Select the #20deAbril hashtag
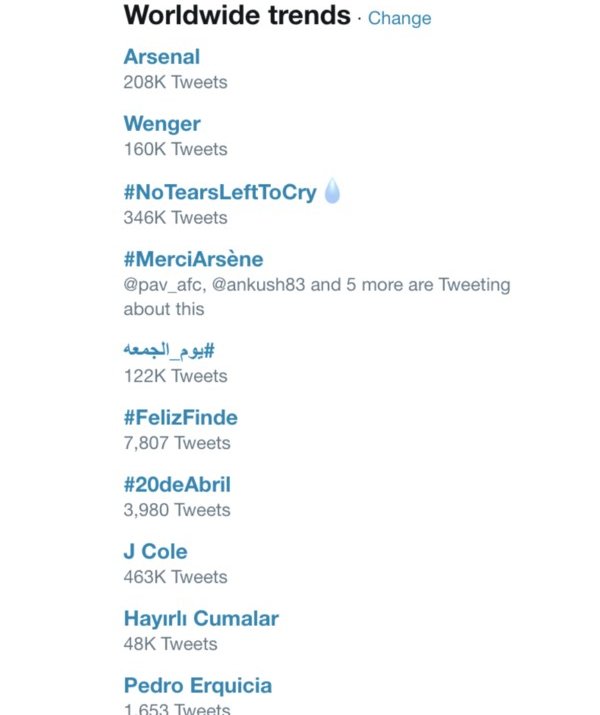This screenshot has height=715, width=600. [177, 484]
